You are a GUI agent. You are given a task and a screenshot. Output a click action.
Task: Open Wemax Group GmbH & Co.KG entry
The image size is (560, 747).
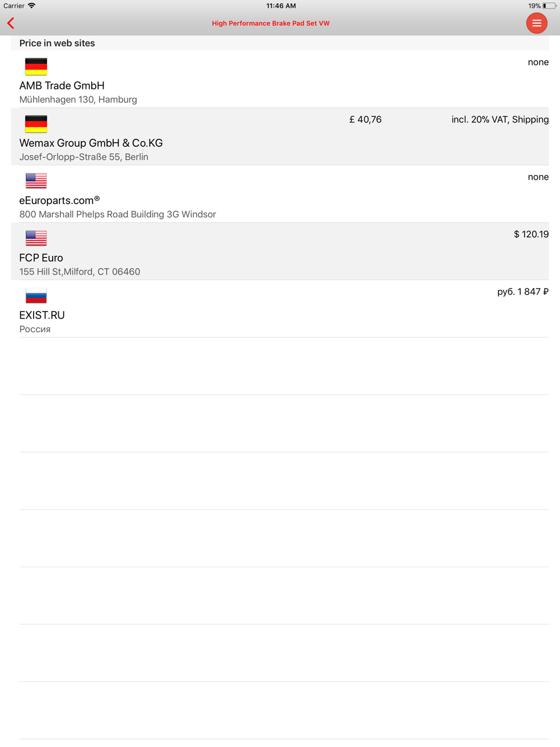click(280, 137)
